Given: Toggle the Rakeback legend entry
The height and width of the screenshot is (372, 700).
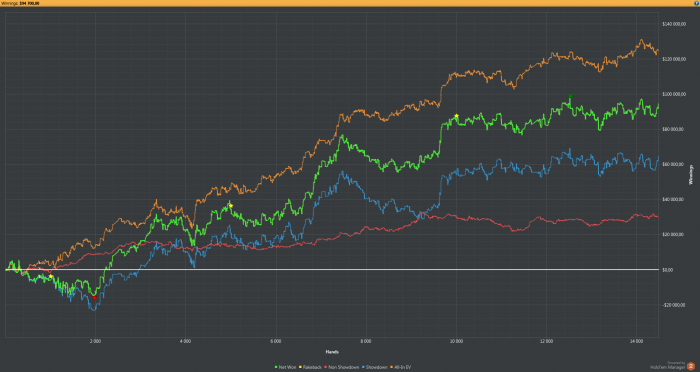Looking at the screenshot, I should [311, 367].
